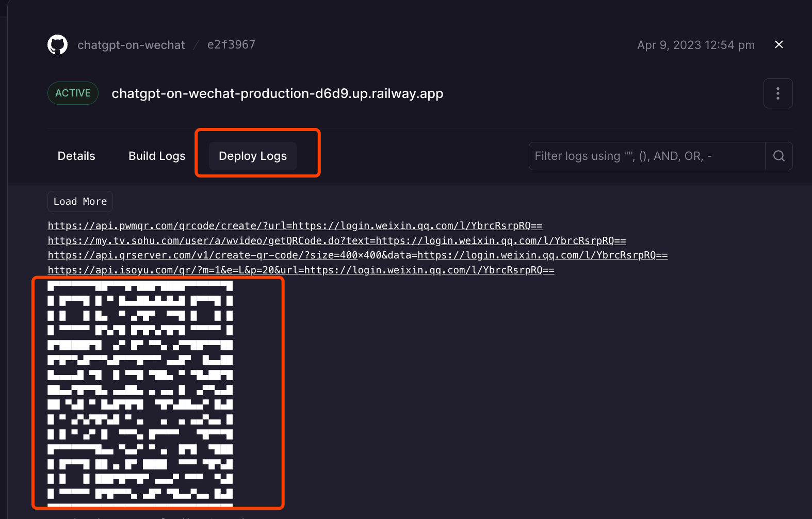Click the ASCII QR code in the logs
This screenshot has width=812, height=519.
tap(140, 395)
